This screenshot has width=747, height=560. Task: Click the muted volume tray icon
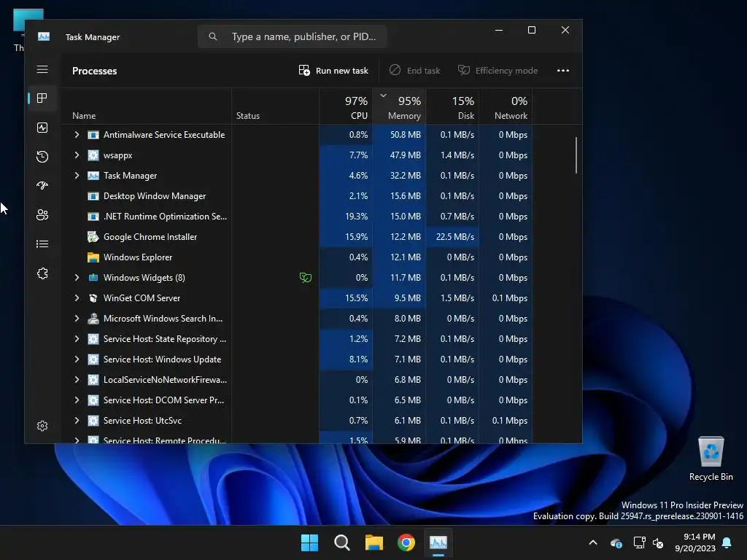[x=658, y=542]
